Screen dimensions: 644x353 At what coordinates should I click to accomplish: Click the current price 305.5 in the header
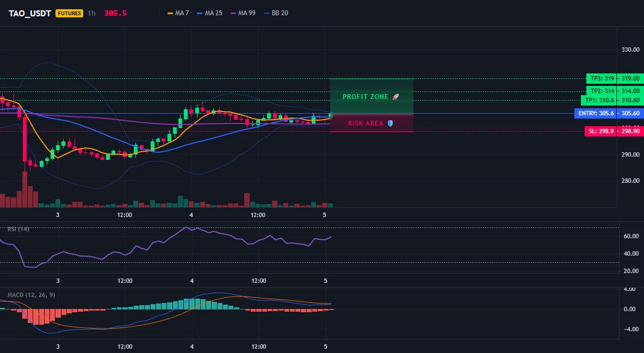115,13
